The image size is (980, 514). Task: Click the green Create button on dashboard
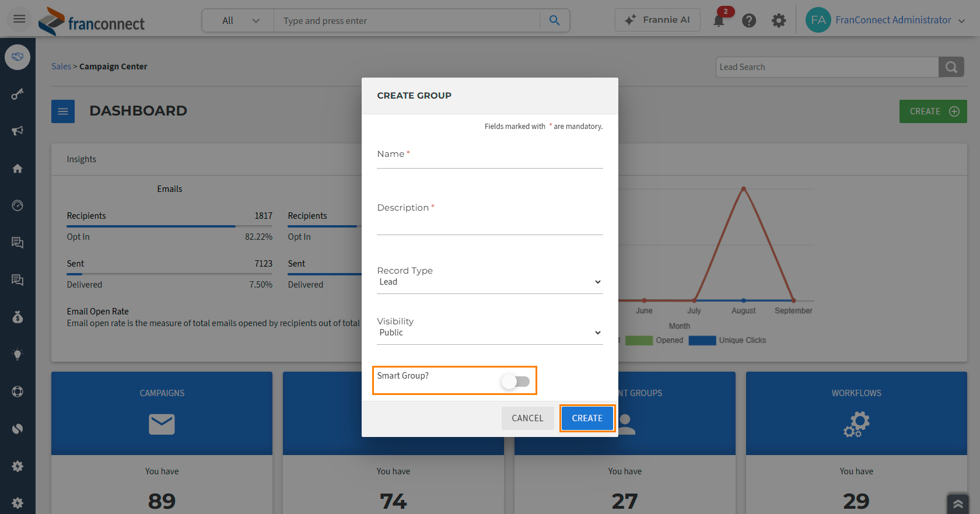(x=933, y=111)
